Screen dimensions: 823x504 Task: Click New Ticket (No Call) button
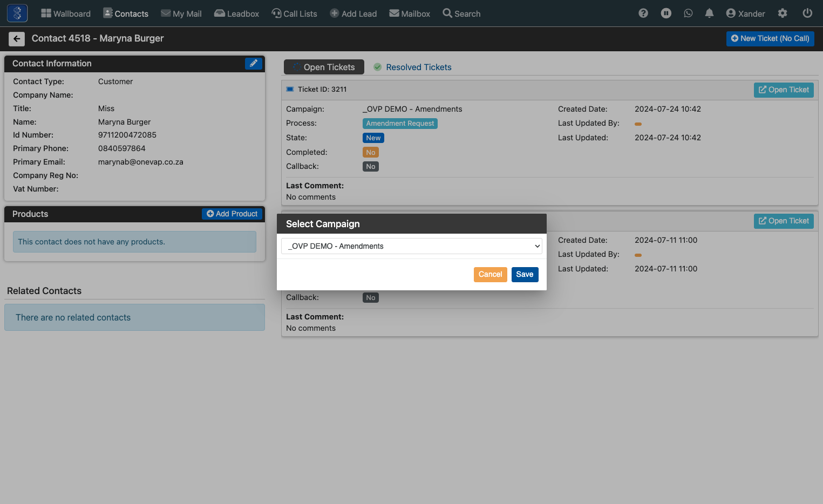(770, 38)
